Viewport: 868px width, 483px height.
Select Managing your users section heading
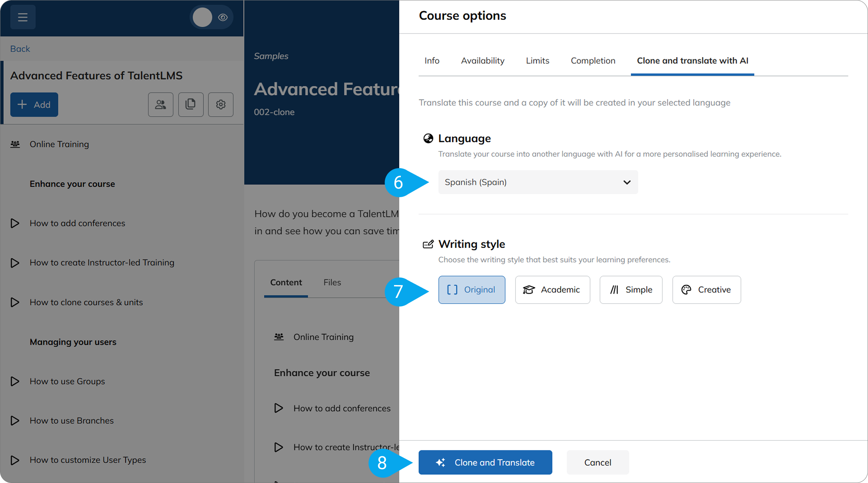click(x=73, y=342)
